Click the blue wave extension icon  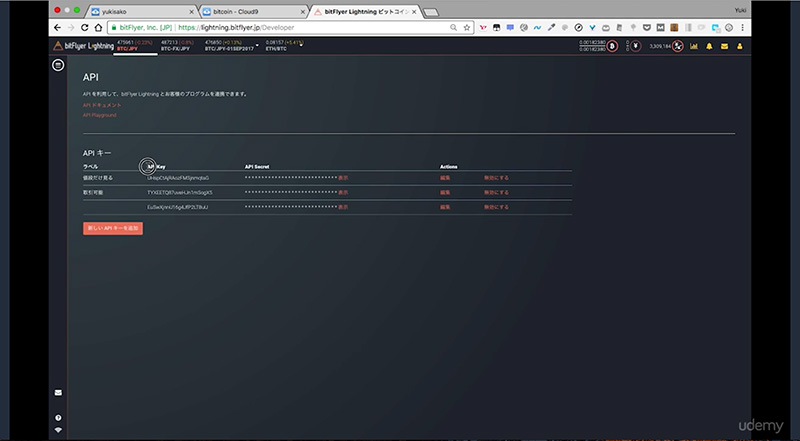click(537, 28)
